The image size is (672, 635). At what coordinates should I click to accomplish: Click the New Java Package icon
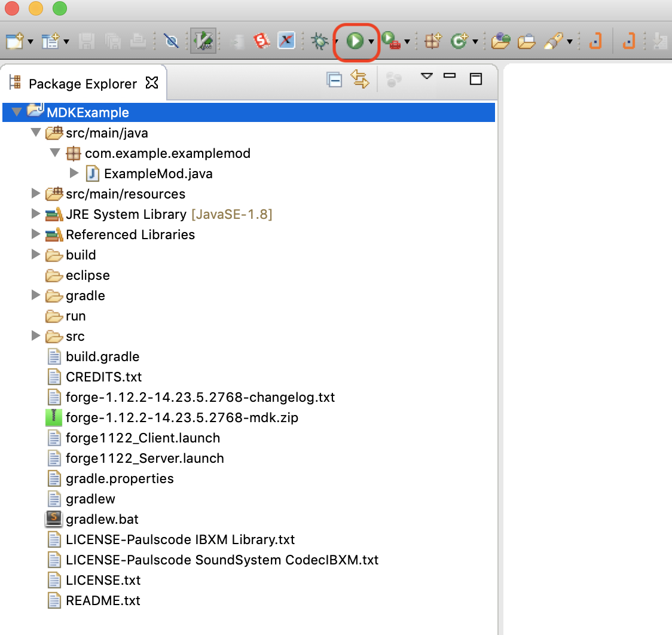pos(433,41)
